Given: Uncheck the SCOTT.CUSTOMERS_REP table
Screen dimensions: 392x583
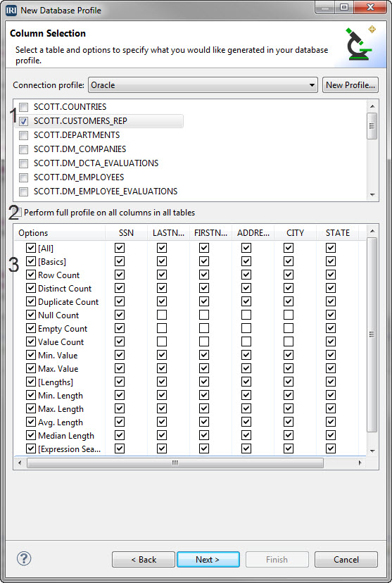Looking at the screenshot, I should pyautogui.click(x=23, y=121).
